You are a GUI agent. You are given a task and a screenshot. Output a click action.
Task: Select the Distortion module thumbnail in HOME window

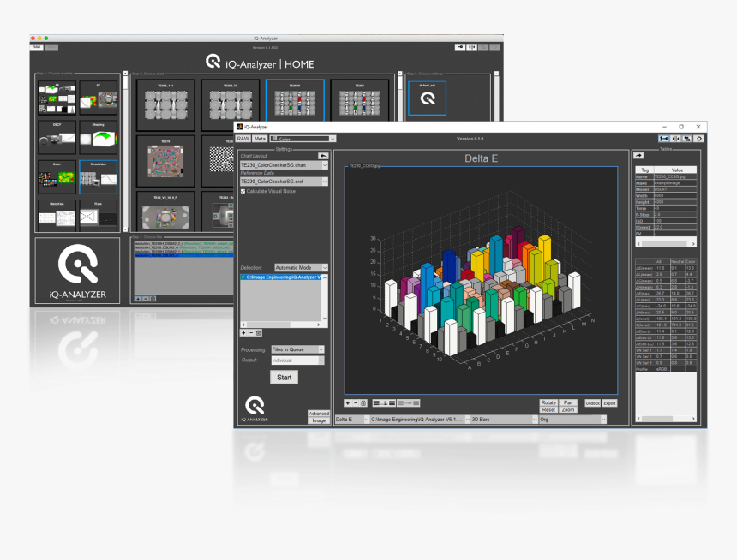point(57,216)
